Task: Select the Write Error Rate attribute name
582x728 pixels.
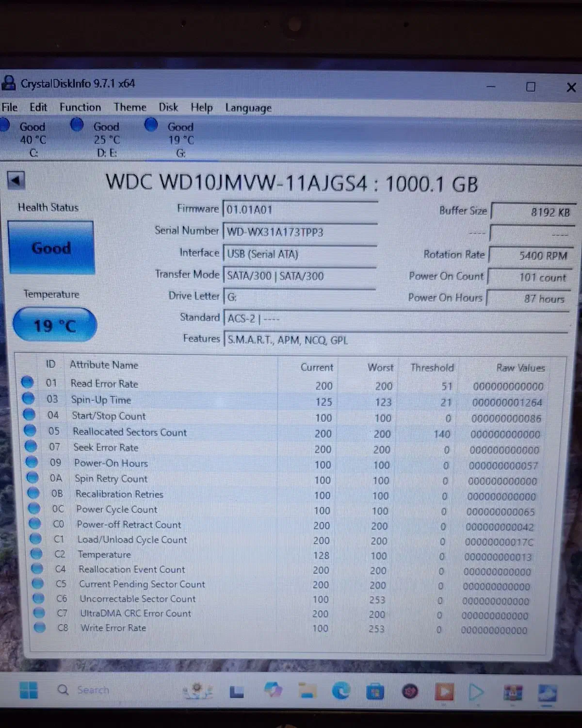Action: coord(113,628)
